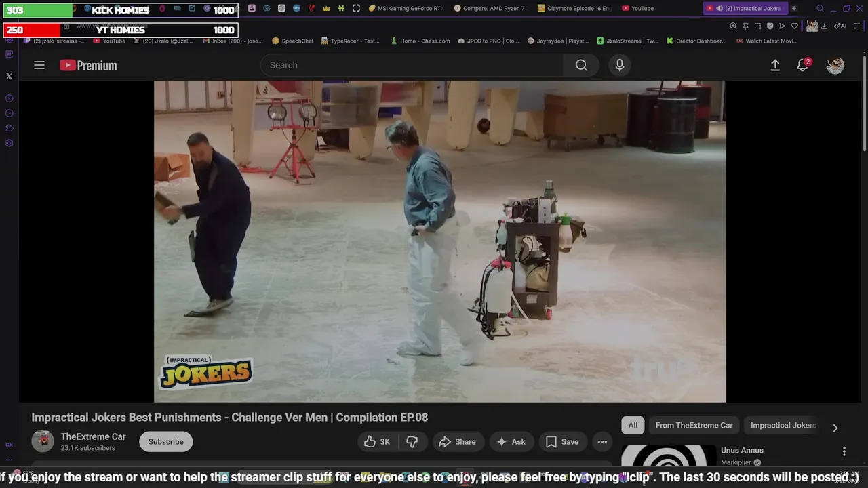Open the (20) Jzalo X bookmark
The width and height of the screenshot is (868, 488).
coord(163,41)
